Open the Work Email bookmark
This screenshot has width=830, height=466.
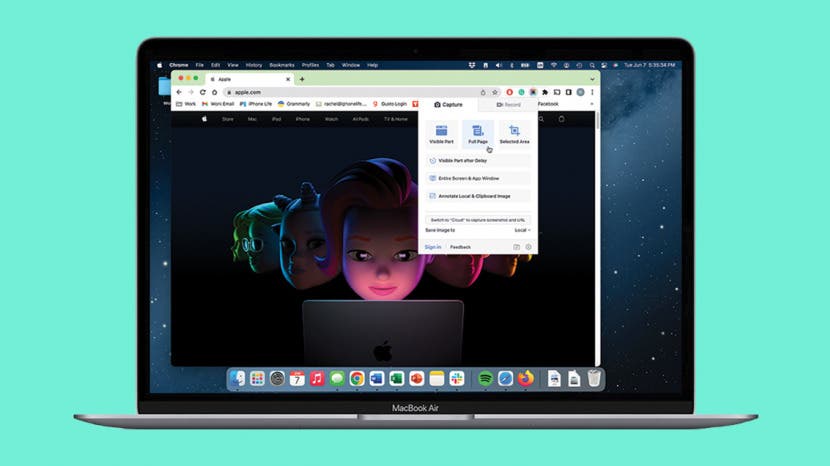pyautogui.click(x=218, y=104)
